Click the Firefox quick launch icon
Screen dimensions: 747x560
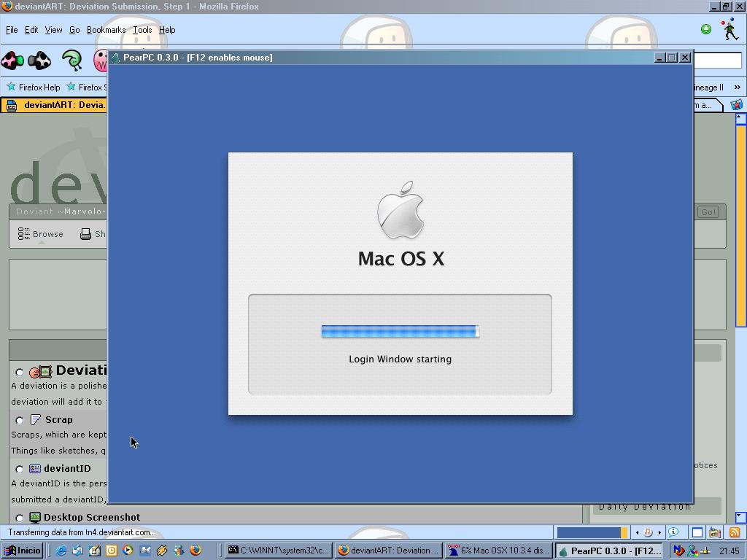coord(196,551)
